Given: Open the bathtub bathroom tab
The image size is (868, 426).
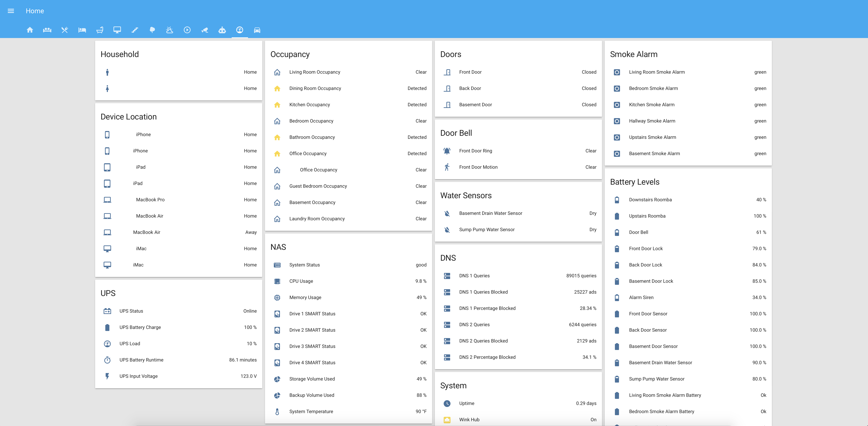Looking at the screenshot, I should [x=100, y=30].
